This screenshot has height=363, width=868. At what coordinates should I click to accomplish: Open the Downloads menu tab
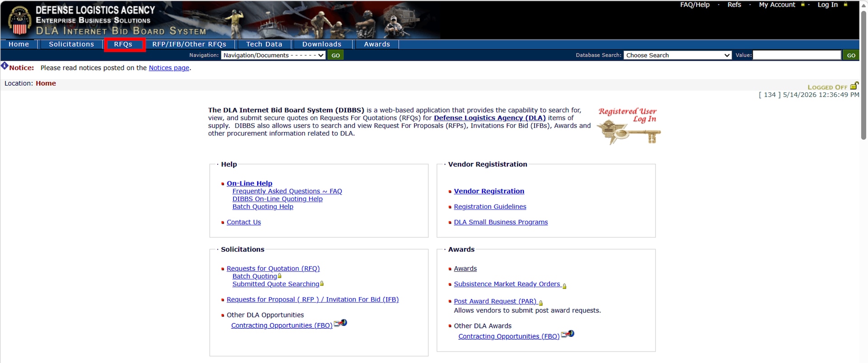322,44
